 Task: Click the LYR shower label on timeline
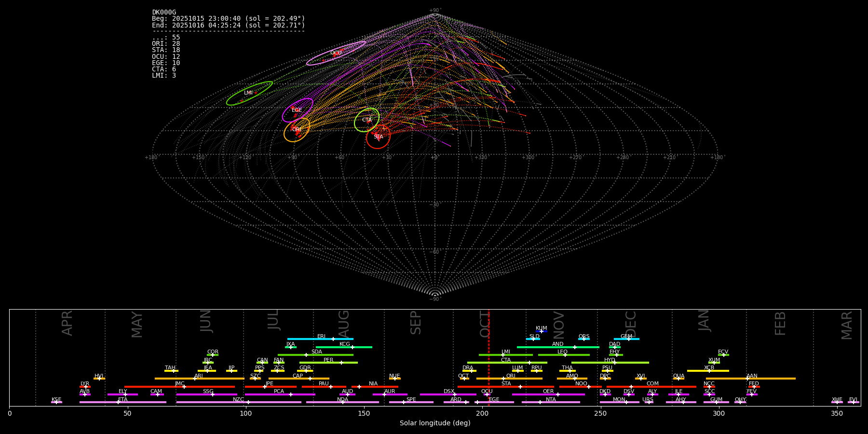85,384
